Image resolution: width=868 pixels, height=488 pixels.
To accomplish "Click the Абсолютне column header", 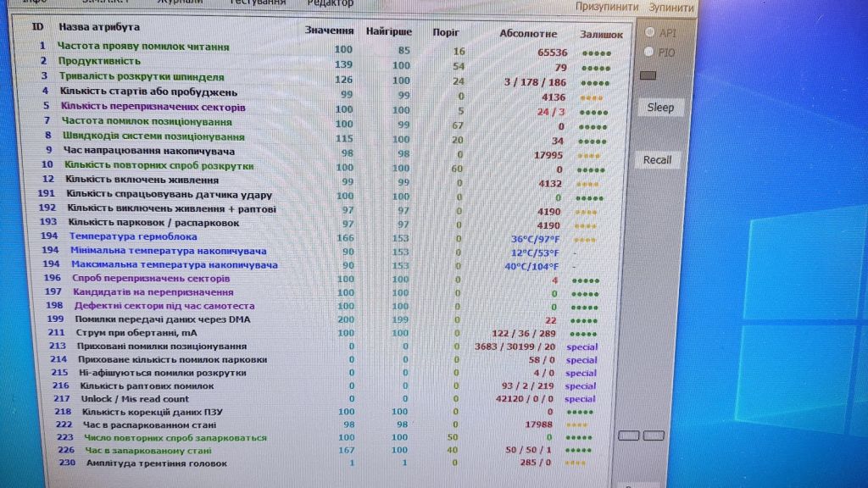I will pos(528,34).
